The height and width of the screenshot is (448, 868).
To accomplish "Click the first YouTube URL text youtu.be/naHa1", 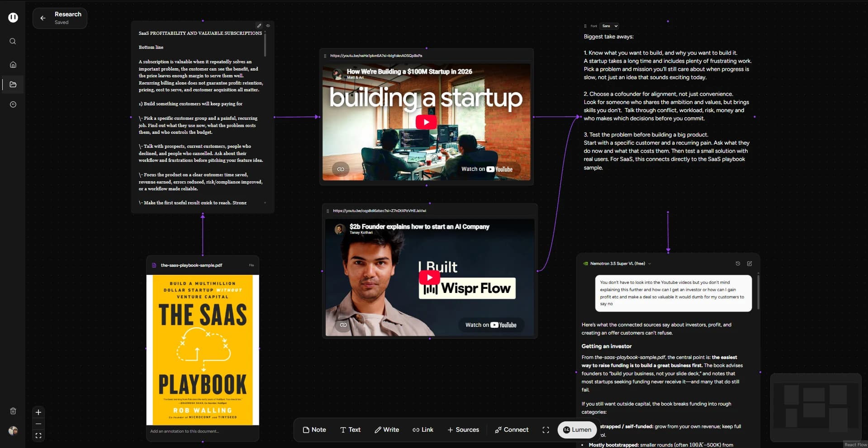I will click(376, 56).
